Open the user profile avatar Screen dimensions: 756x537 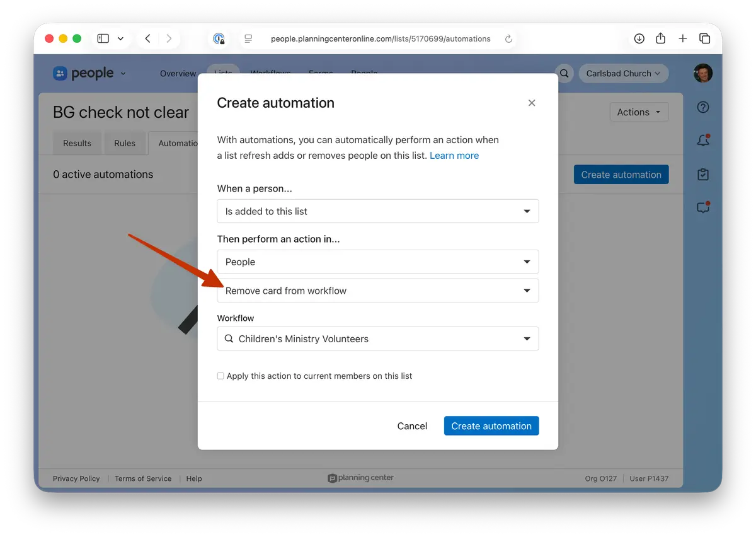click(x=703, y=73)
